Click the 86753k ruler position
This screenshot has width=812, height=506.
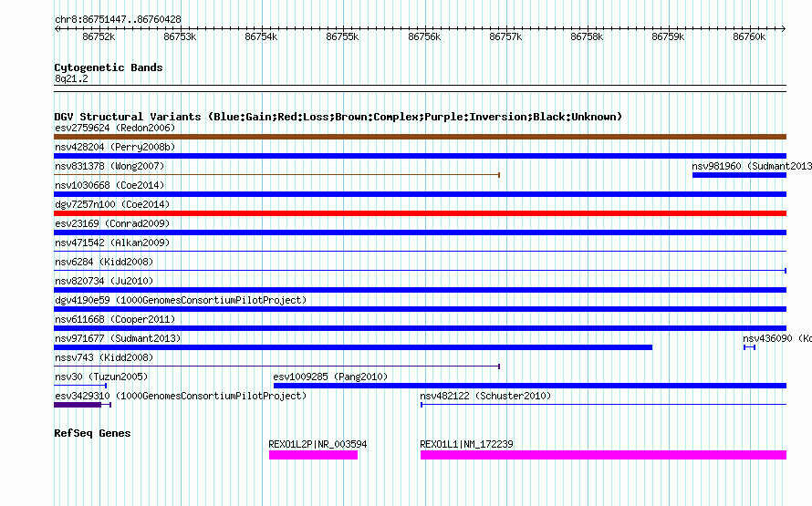[180, 36]
